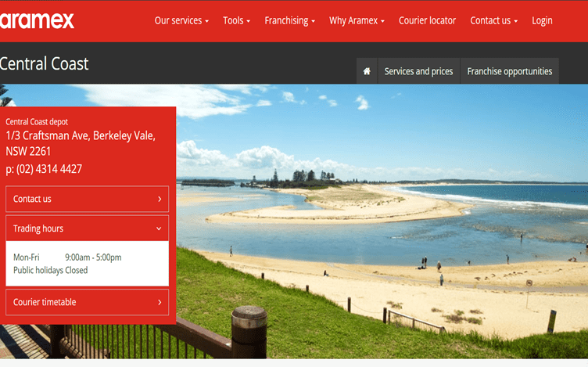Go to Courier locator
588x367 pixels.
[x=427, y=20]
